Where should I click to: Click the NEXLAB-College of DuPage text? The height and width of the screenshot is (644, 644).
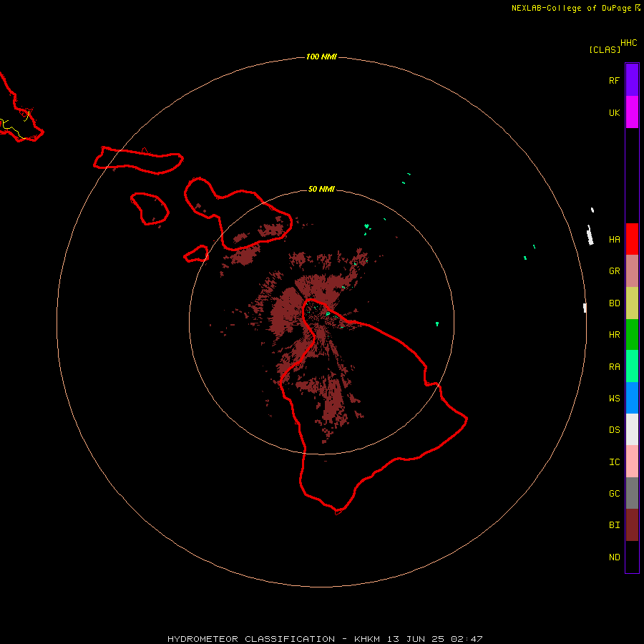tap(571, 8)
